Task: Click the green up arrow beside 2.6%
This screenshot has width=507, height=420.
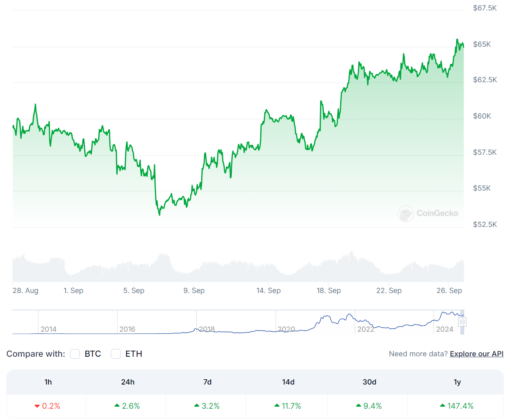Action: click(117, 405)
